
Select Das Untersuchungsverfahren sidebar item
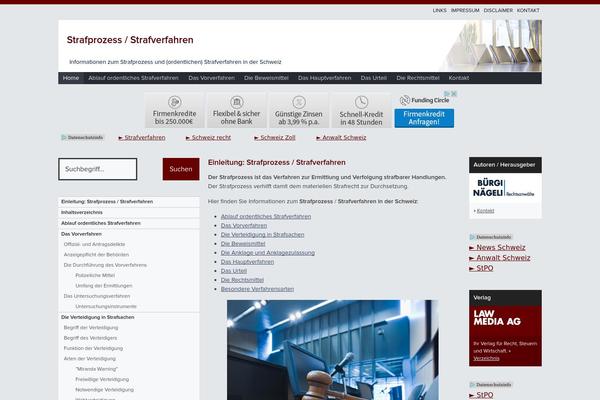pos(96,296)
